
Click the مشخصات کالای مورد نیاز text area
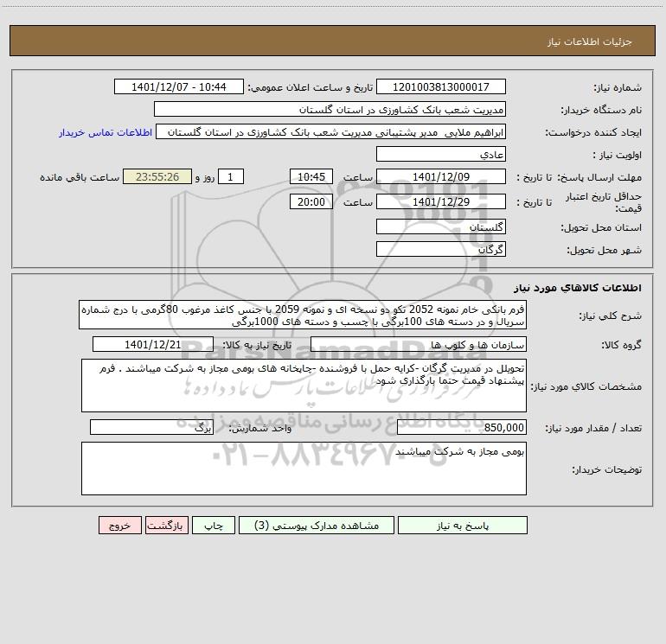[304, 386]
